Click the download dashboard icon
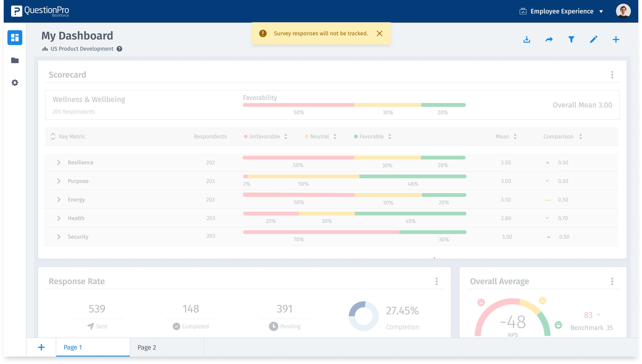The width and height of the screenshot is (642, 364). [x=527, y=39]
